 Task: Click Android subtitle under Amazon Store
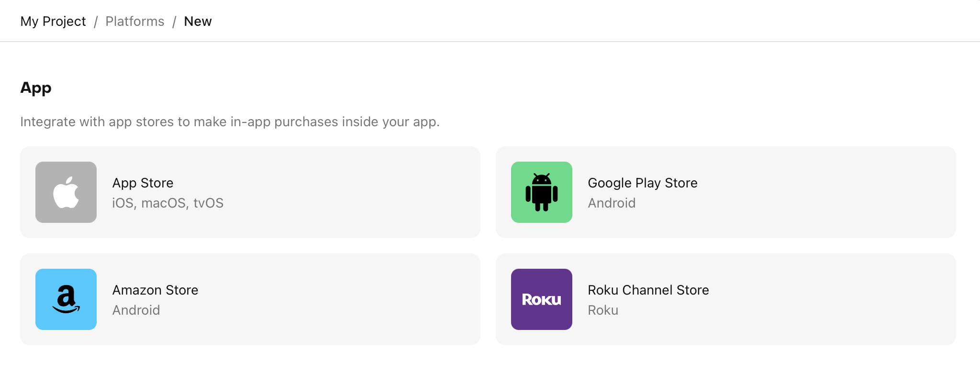coord(136,310)
